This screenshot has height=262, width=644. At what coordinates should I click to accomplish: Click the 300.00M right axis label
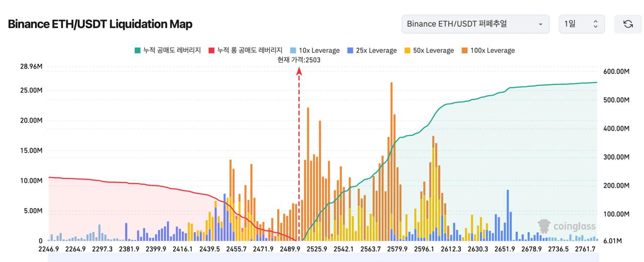click(616, 157)
